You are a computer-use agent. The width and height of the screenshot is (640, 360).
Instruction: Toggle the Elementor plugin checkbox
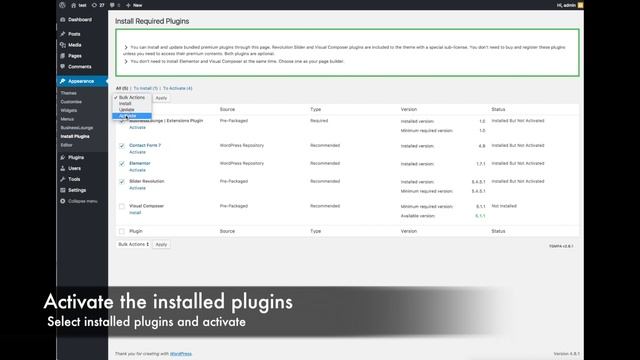(x=122, y=164)
